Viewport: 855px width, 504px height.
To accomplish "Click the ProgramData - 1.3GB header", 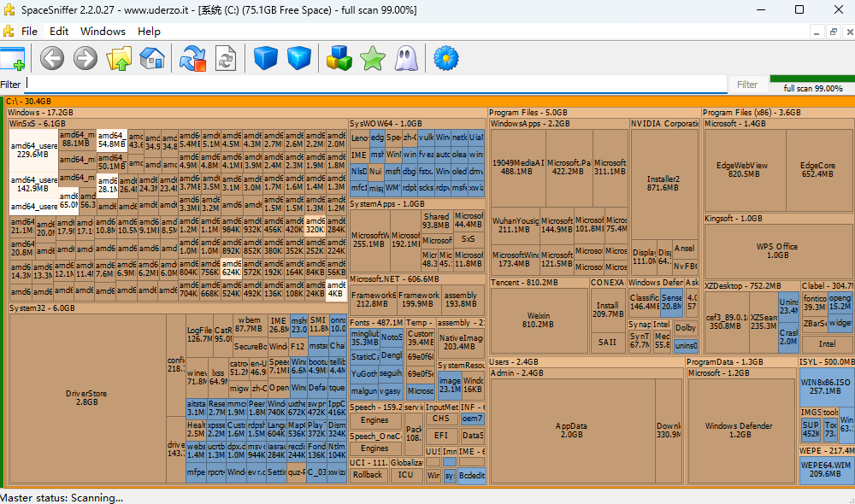I will click(740, 362).
